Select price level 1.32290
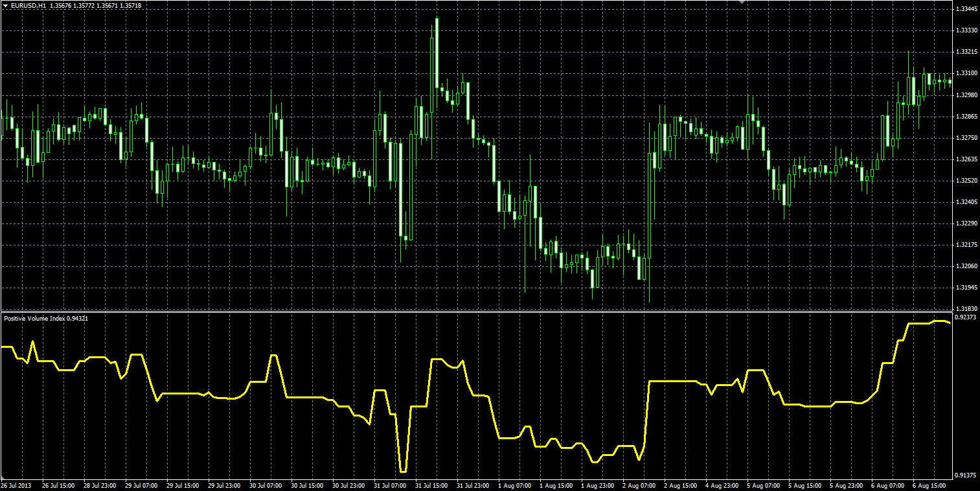The width and height of the screenshot is (980, 491). (x=966, y=223)
